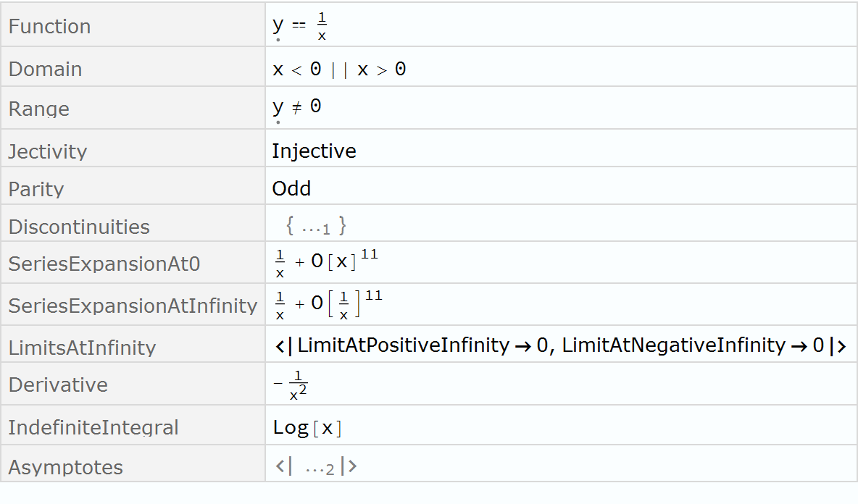Select the Odd parity value

pos(291,188)
